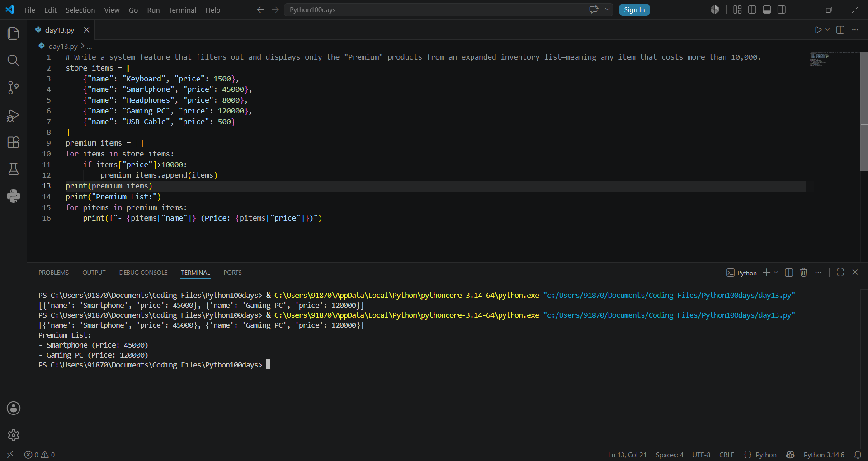Open the Selection menu
This screenshot has height=461, width=868.
click(80, 10)
